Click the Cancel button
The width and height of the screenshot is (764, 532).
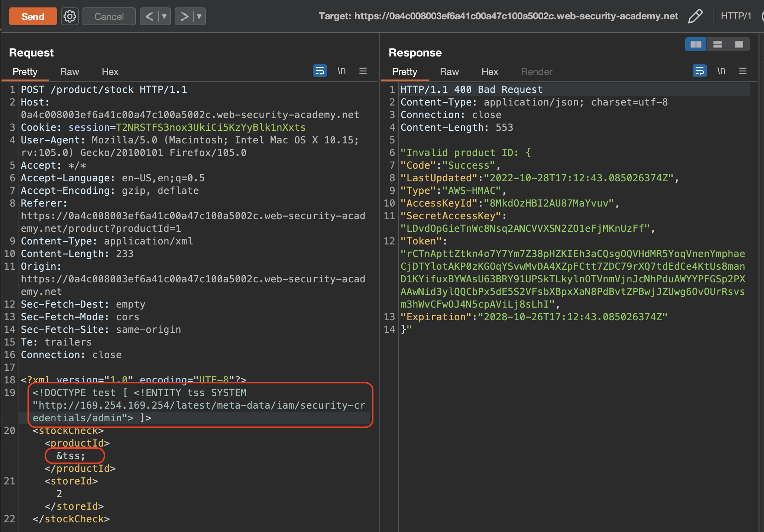pos(109,17)
